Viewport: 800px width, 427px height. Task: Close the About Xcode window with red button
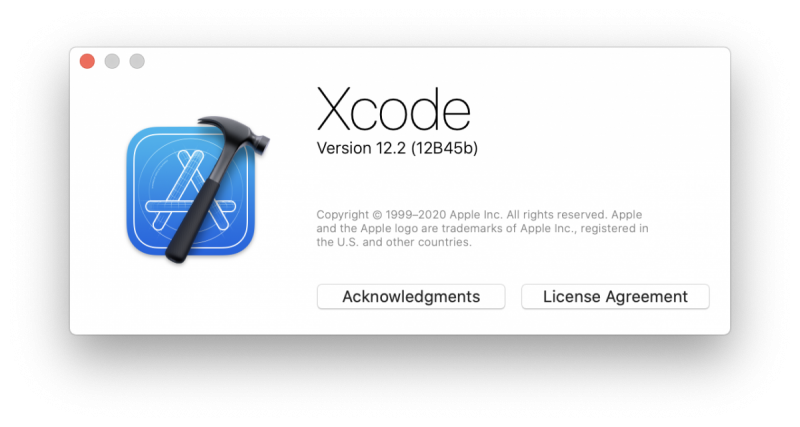point(87,61)
